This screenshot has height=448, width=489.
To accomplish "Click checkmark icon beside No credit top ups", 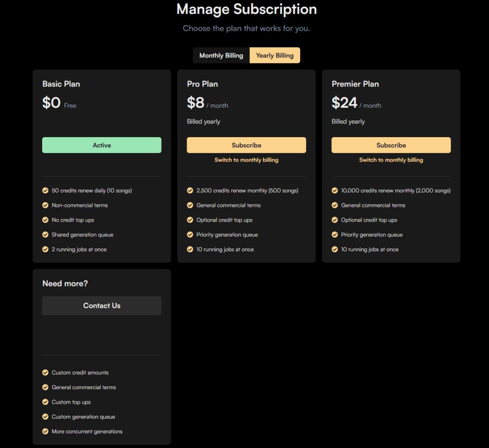I will 45,220.
